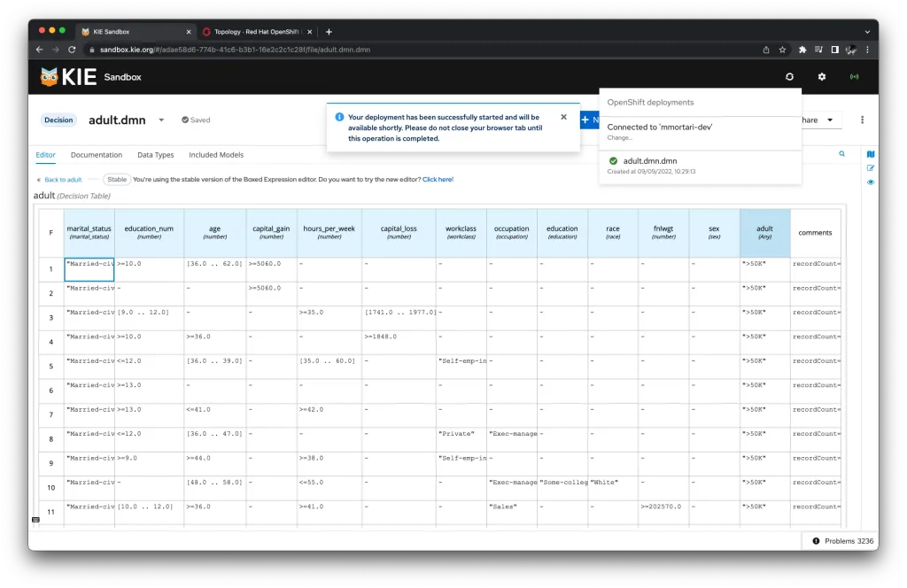Open the Data Types tab
Screen dimensions: 907x588
[x=156, y=155]
